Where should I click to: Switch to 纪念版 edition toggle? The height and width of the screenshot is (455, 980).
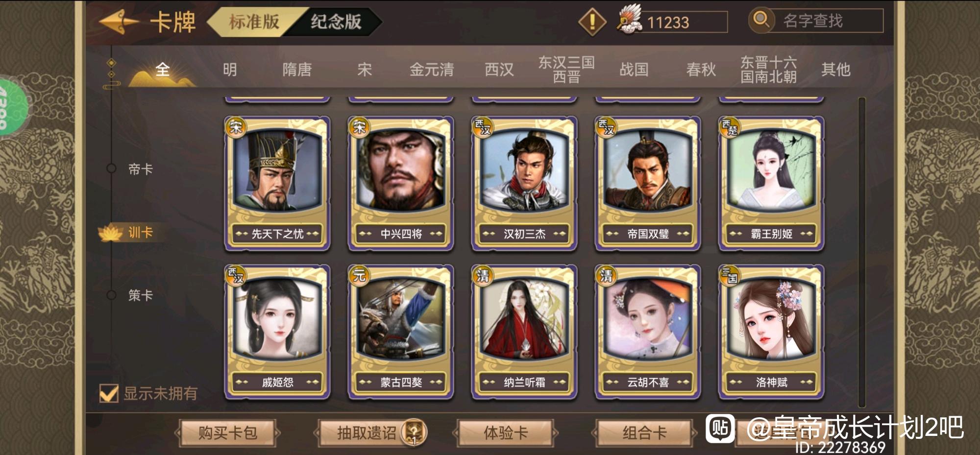click(x=336, y=22)
